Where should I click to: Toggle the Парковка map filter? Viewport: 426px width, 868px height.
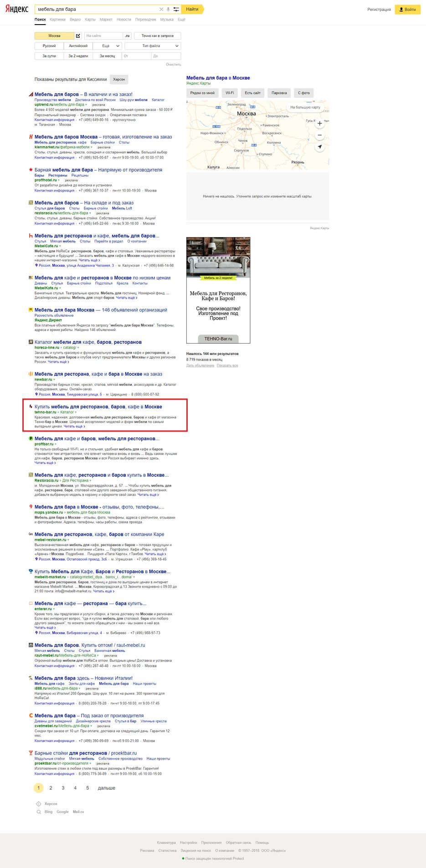pos(279,93)
